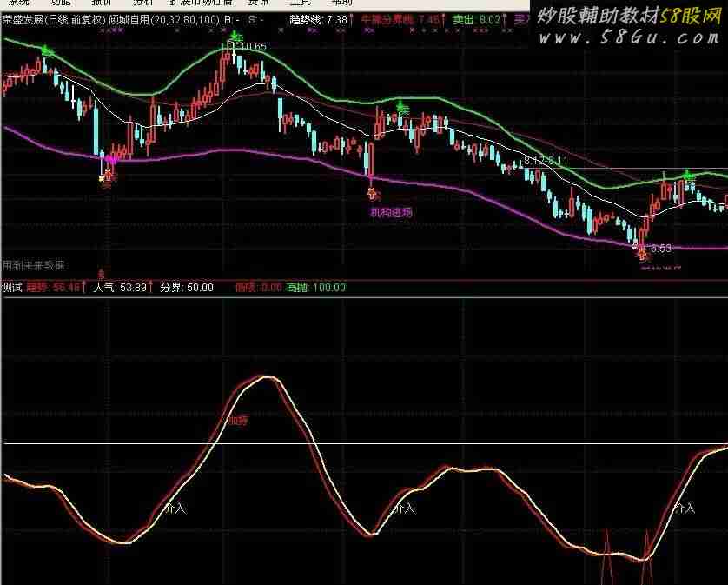This screenshot has height=585, width=728.
Task: Open the 资讯 menu
Action: 258,3
